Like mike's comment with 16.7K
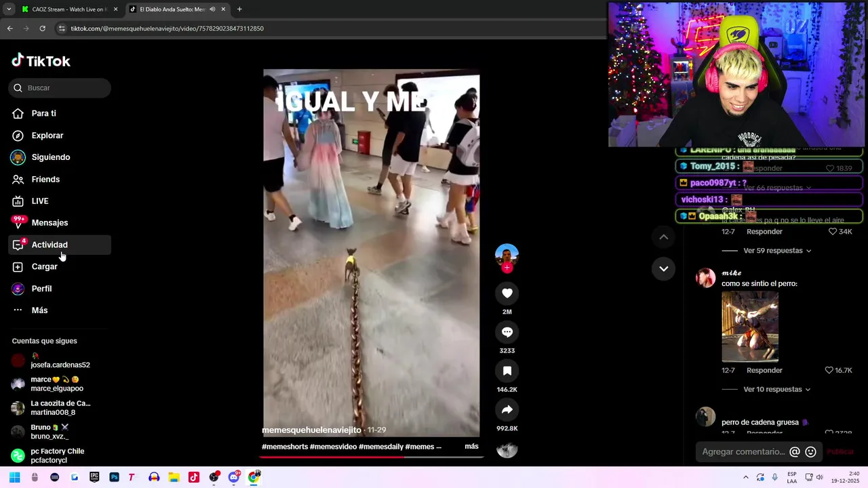Screen dimensions: 868x488 (838, 370)
